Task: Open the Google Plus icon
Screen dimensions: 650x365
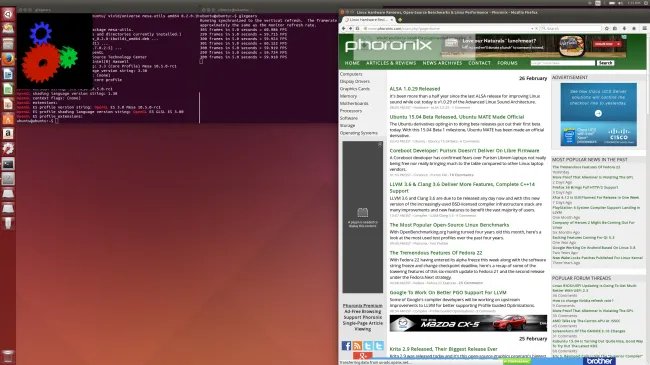Action: (363, 356)
